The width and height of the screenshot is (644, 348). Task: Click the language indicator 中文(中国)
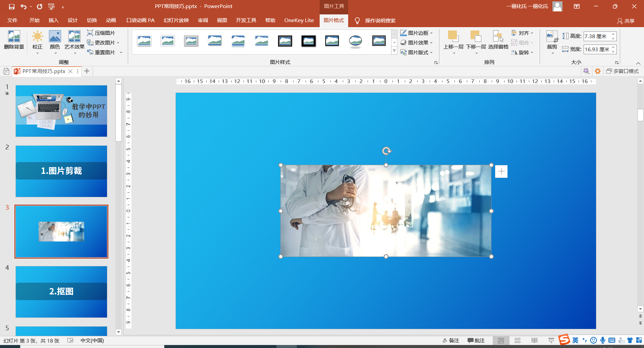(92, 340)
